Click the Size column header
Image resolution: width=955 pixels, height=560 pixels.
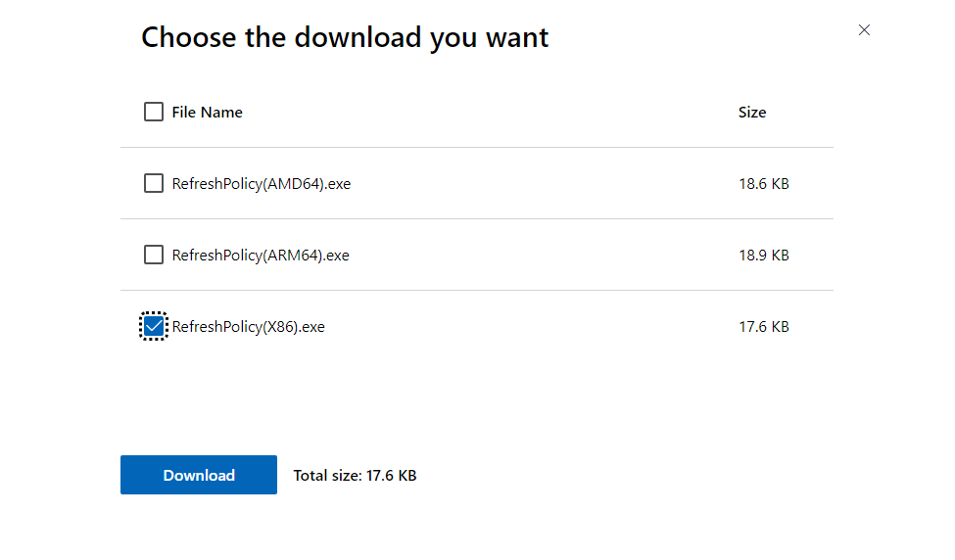click(752, 113)
